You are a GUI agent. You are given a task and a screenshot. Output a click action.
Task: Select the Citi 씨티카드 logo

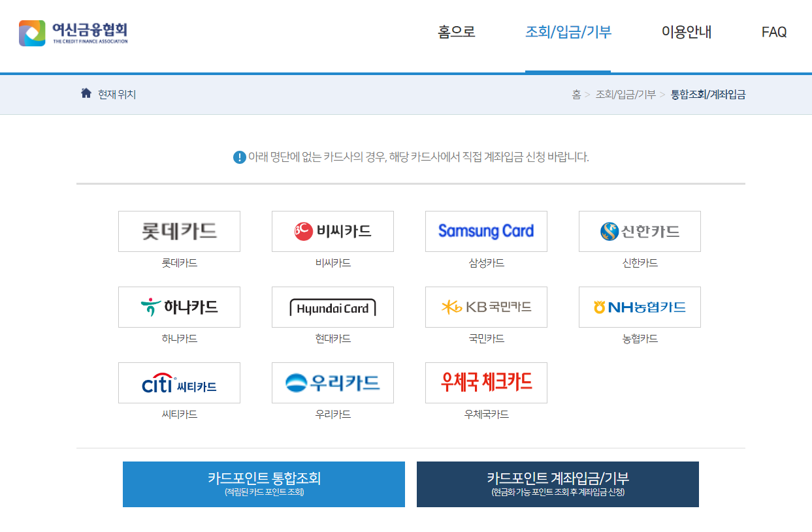179,383
